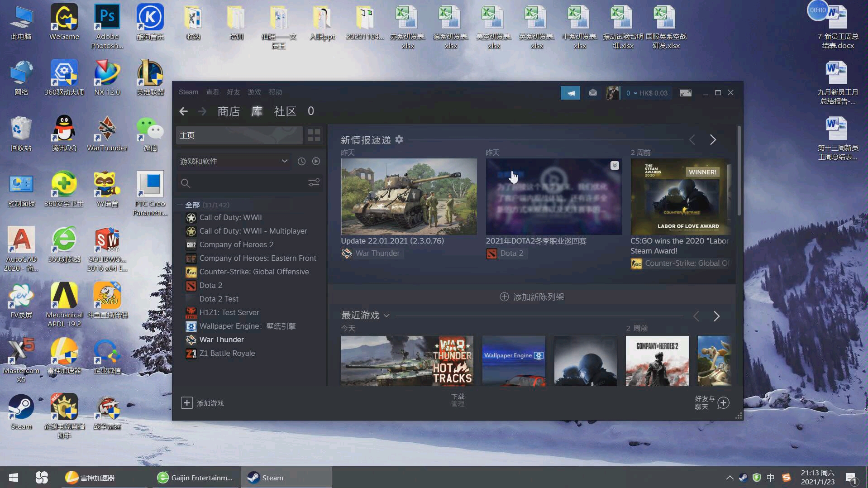The width and height of the screenshot is (868, 488).
Task: Show next news items arrow
Action: coord(713,140)
